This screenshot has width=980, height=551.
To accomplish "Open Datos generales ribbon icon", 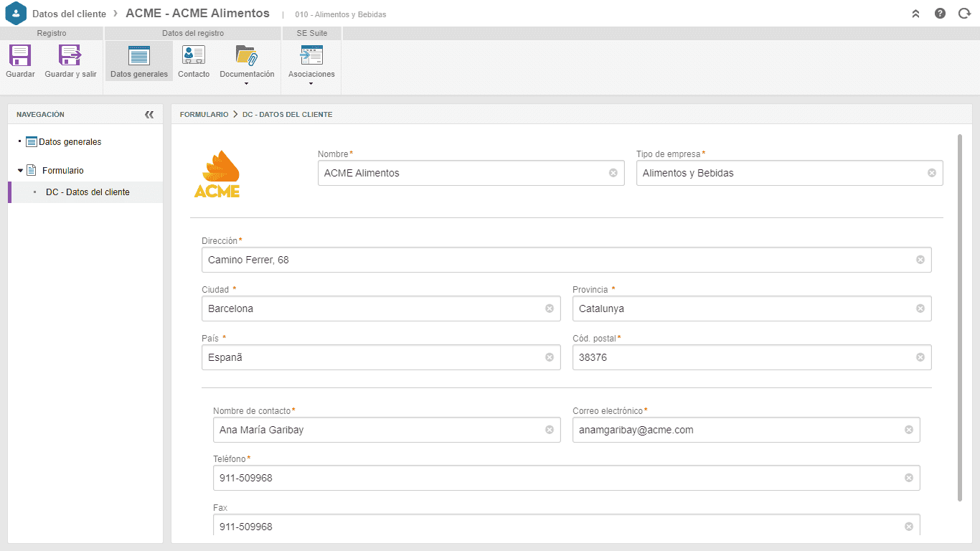I will 139,56.
